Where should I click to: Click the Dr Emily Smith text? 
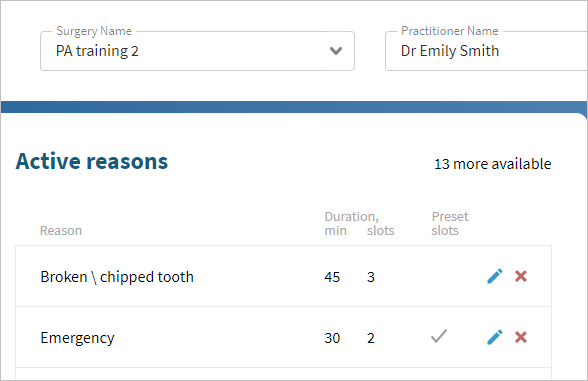coord(450,51)
